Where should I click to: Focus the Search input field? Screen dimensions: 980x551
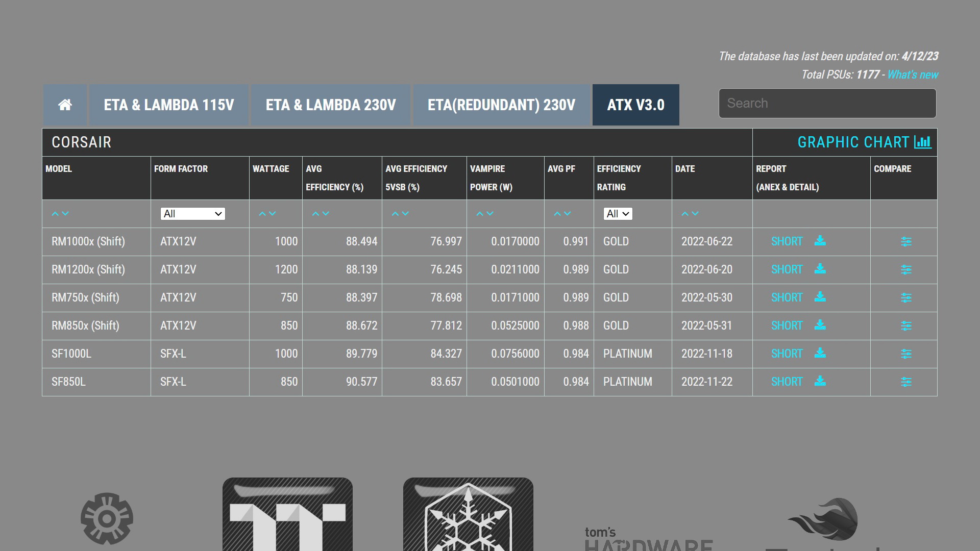click(827, 103)
